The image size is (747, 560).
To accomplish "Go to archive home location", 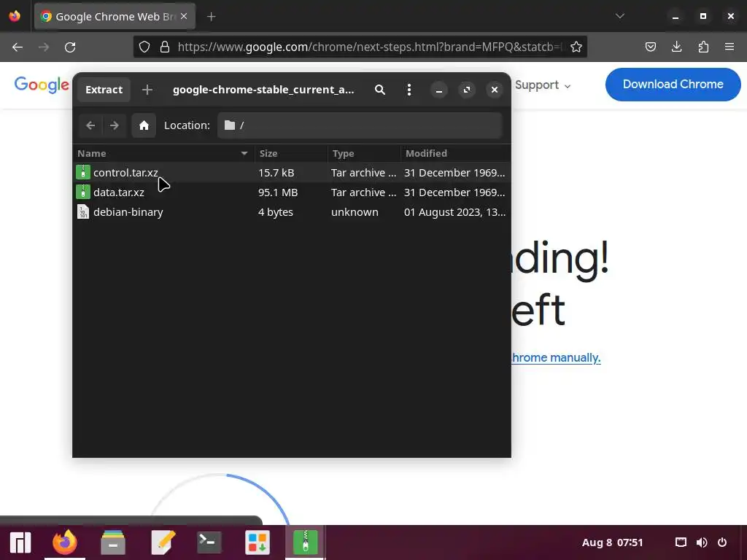I will [x=144, y=125].
